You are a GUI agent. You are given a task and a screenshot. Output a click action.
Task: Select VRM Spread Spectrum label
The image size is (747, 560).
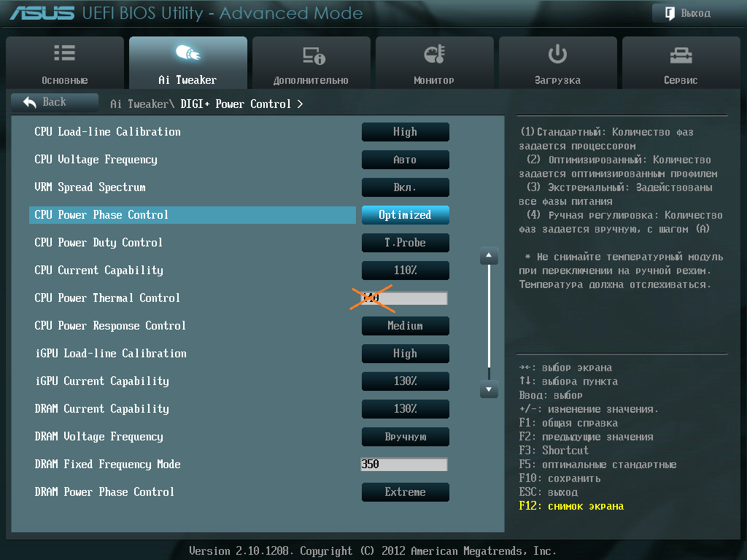click(x=90, y=187)
